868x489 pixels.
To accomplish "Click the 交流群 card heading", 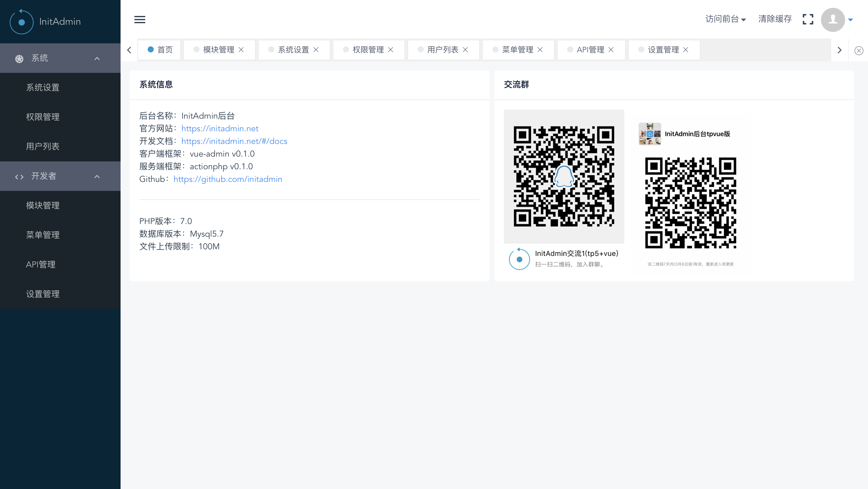I will 516,85.
